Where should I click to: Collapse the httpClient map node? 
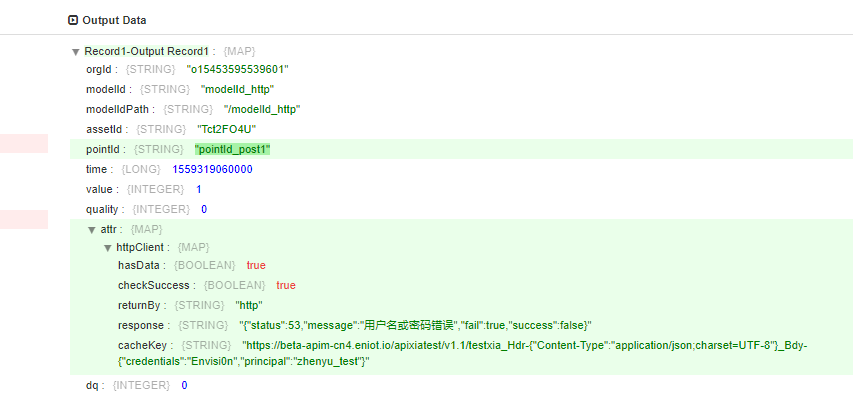(108, 247)
